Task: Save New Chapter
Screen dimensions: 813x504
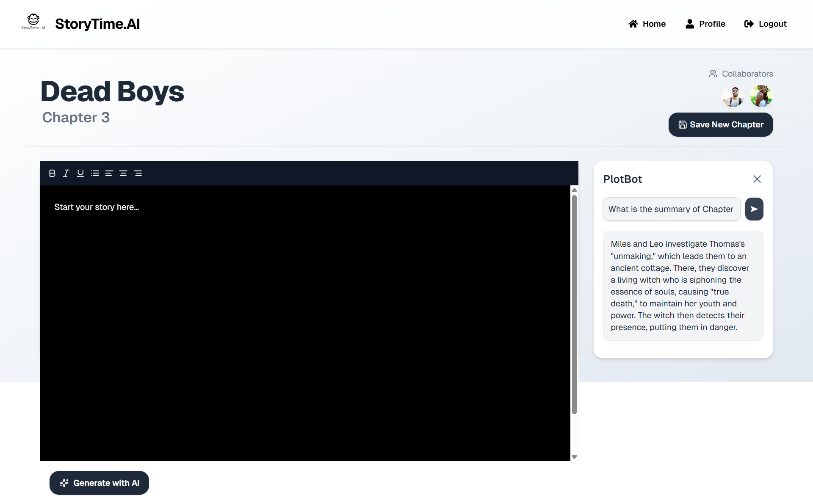Action: click(721, 124)
